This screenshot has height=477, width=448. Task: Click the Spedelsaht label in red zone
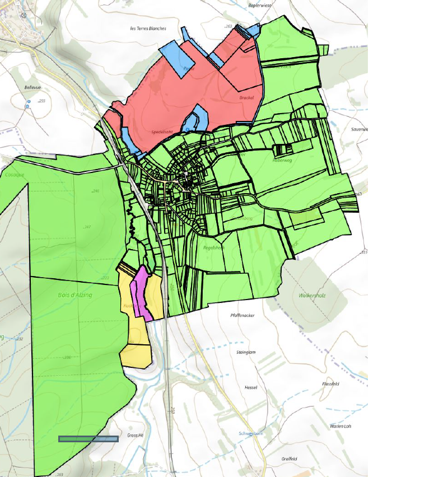tap(162, 132)
